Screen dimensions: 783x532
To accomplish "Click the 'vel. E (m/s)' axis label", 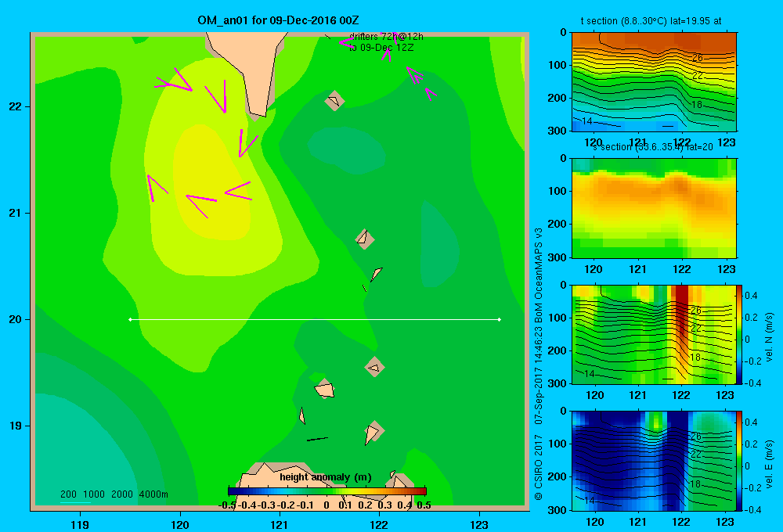I will point(769,464).
